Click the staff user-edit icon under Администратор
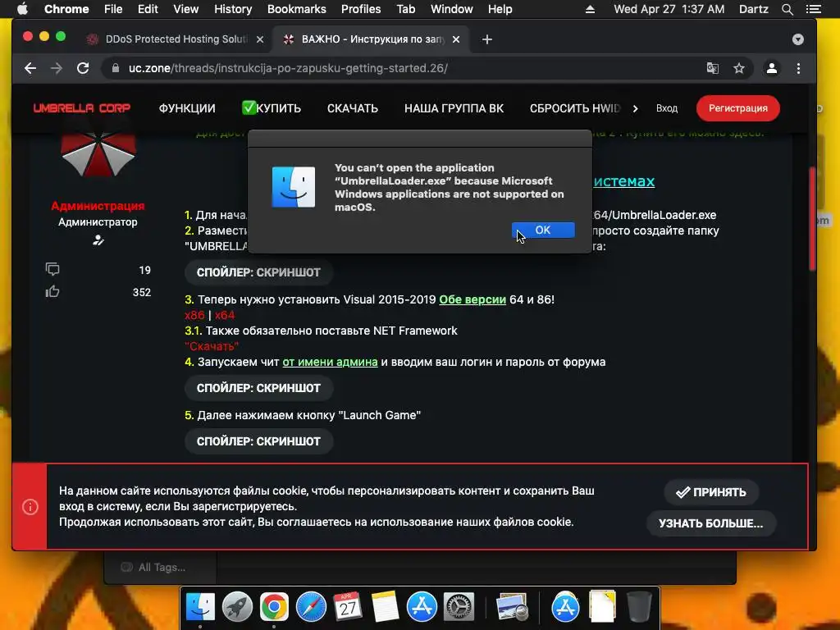Screen dimensions: 840x630 (x=98, y=240)
